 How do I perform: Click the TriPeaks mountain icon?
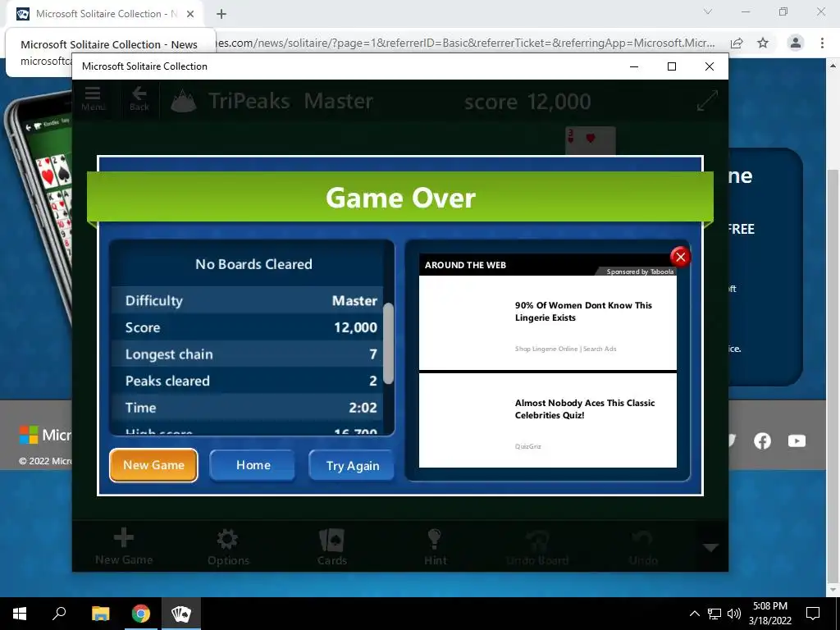click(184, 101)
